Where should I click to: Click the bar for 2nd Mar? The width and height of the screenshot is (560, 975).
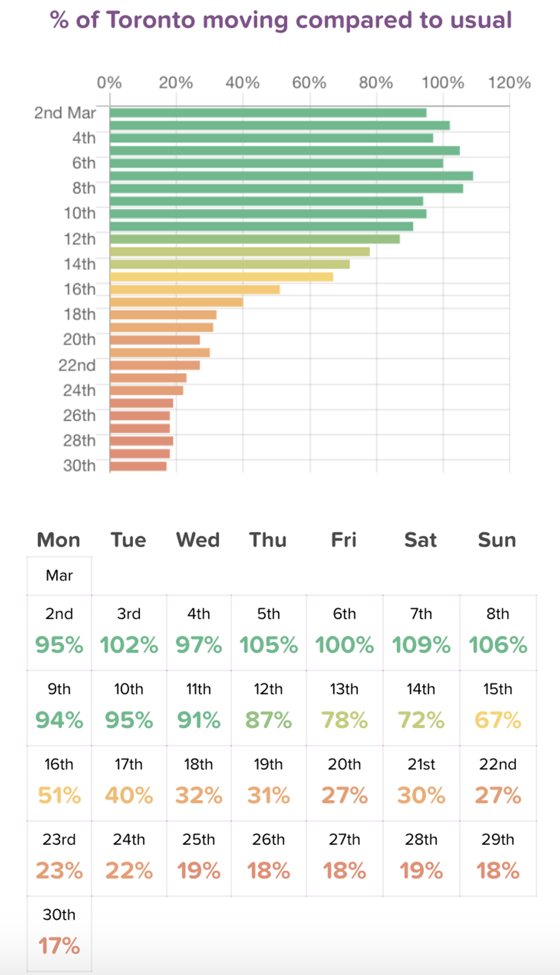click(267, 113)
